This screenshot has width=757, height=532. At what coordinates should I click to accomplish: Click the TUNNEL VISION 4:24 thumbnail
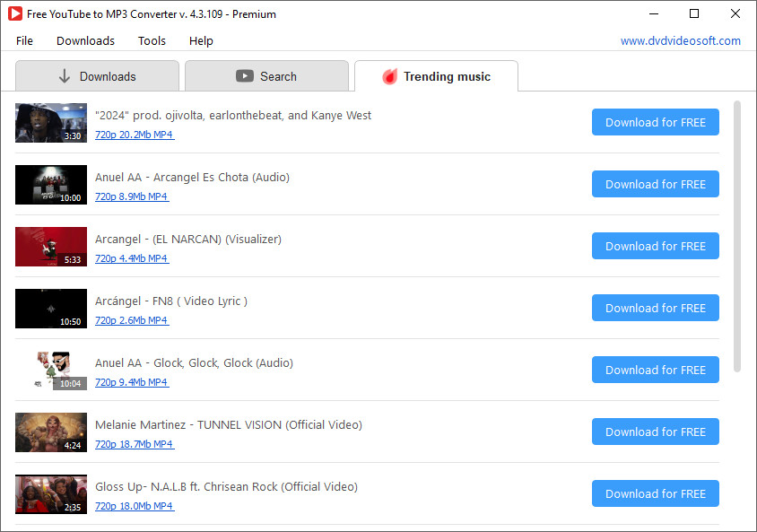coord(51,432)
